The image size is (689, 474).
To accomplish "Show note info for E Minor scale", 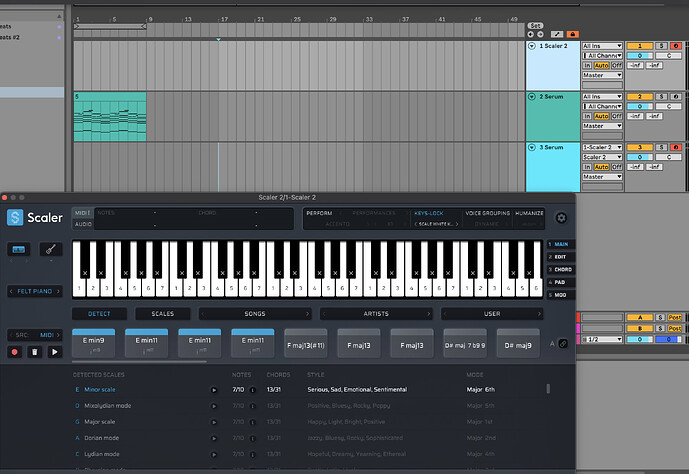I will 253,390.
